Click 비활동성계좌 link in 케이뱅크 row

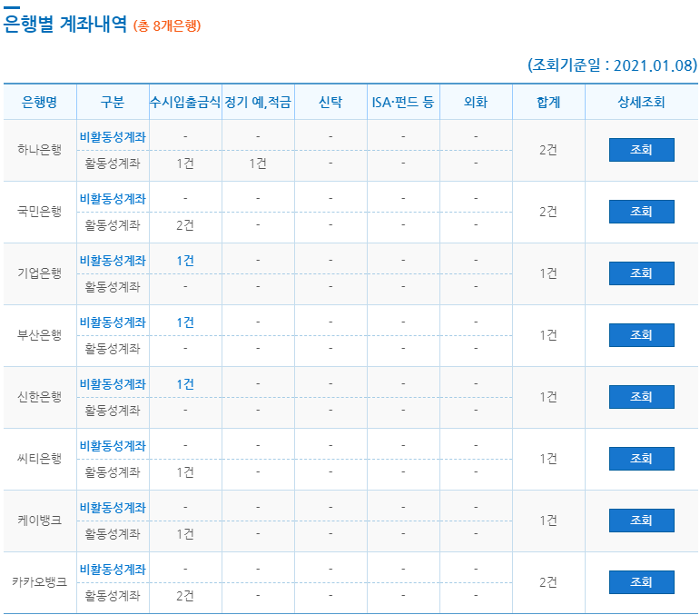tap(113, 508)
